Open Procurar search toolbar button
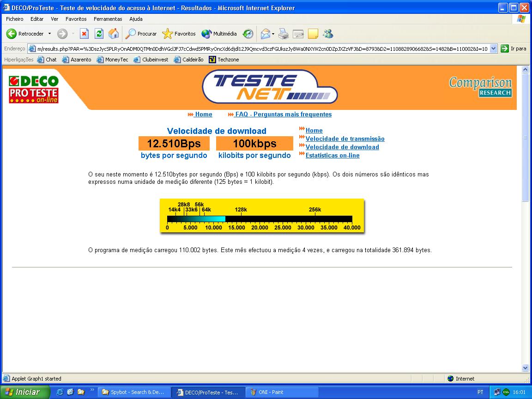This screenshot has height=399, width=532. 141,34
